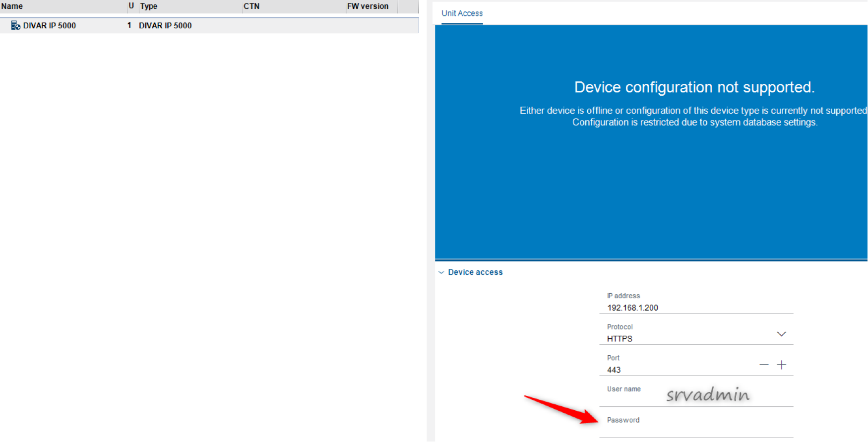Focus the User name input field

pos(696,395)
